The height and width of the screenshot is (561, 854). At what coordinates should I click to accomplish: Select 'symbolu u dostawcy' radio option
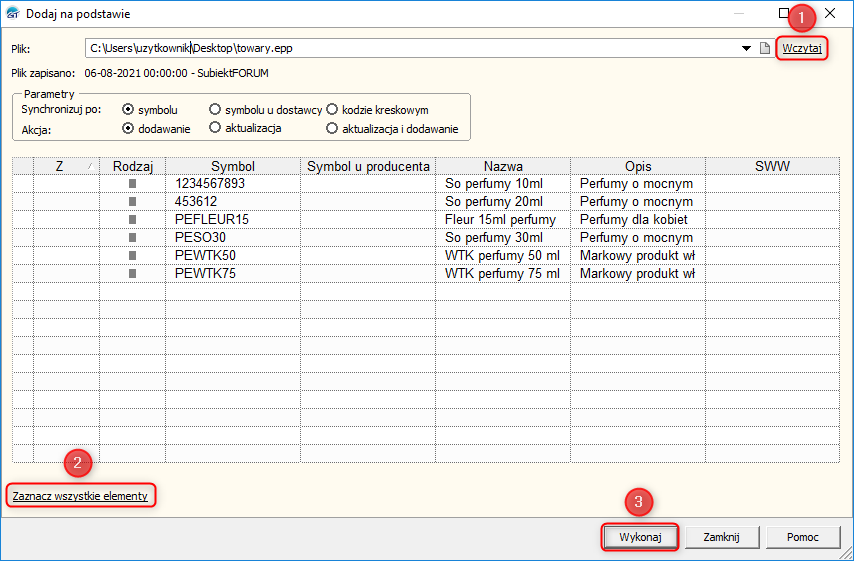coord(215,109)
